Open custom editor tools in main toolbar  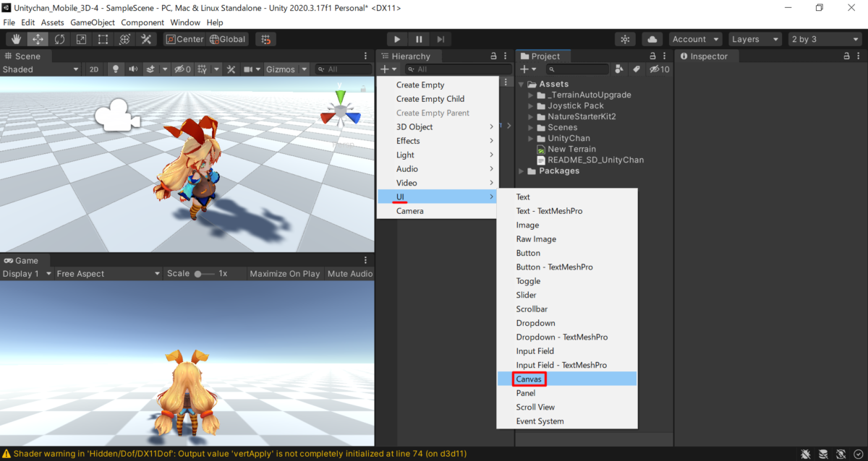coord(146,39)
